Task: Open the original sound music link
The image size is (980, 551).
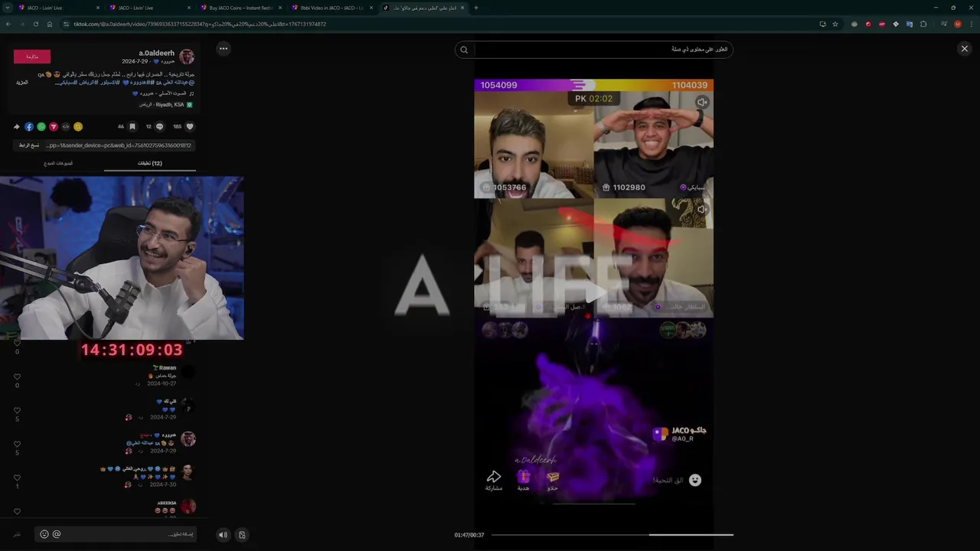Action: pos(162,93)
